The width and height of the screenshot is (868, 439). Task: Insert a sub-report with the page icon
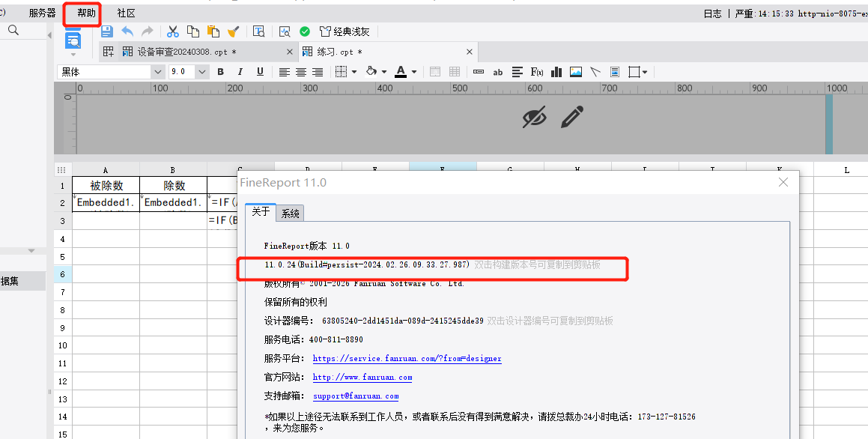(614, 72)
